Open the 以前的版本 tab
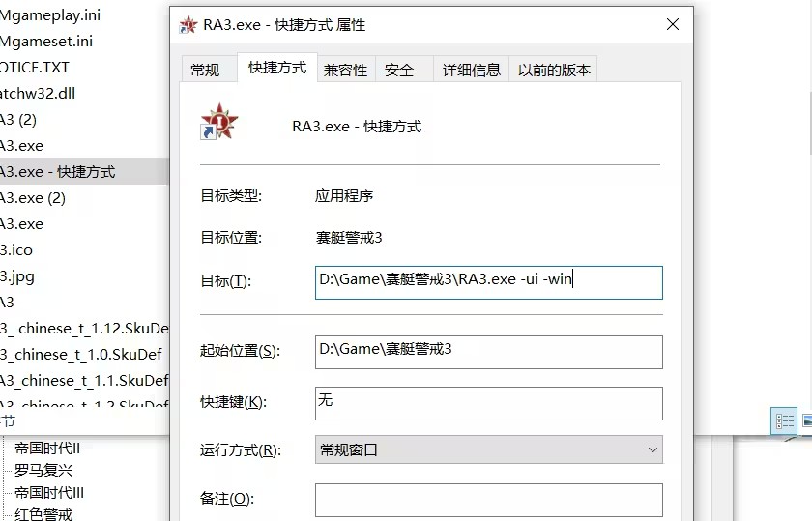The image size is (812, 521). click(x=554, y=70)
